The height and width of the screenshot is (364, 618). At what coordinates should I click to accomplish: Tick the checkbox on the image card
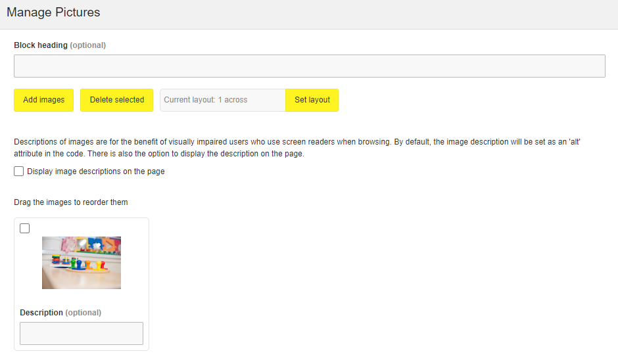pos(25,229)
